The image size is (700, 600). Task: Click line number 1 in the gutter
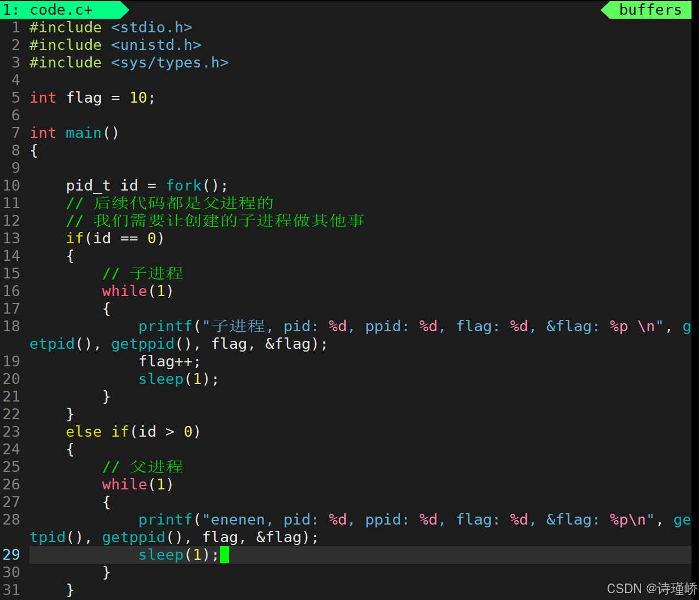15,27
